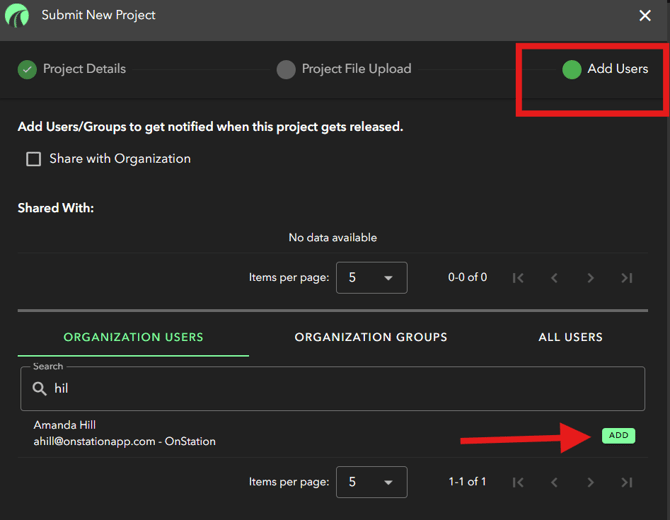Click the Search field containing 'hil'
This screenshot has width=670, height=520.
coord(340,389)
